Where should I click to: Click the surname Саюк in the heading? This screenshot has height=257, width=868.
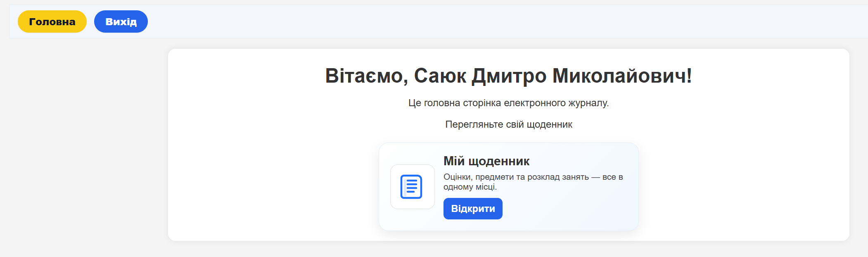(440, 76)
